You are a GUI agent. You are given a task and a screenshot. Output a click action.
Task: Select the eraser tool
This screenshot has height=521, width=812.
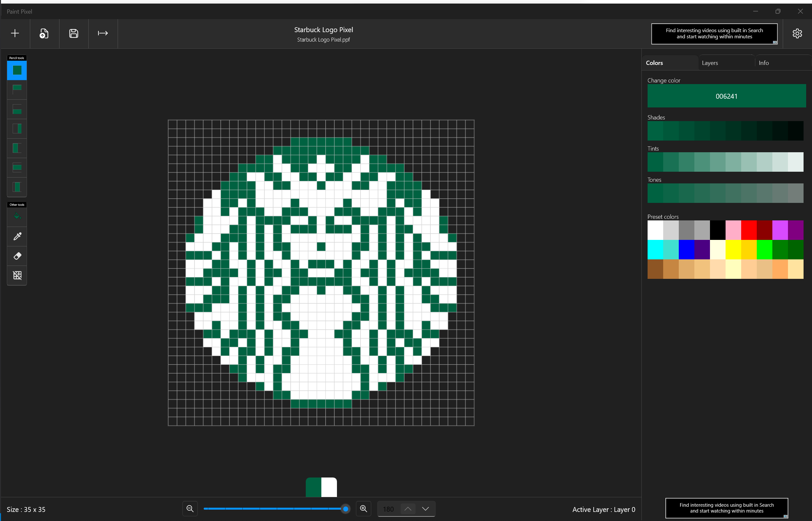pos(17,256)
